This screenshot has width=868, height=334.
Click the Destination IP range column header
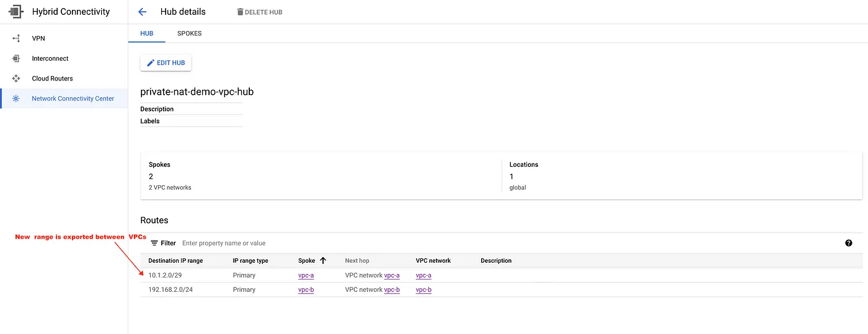coord(175,260)
